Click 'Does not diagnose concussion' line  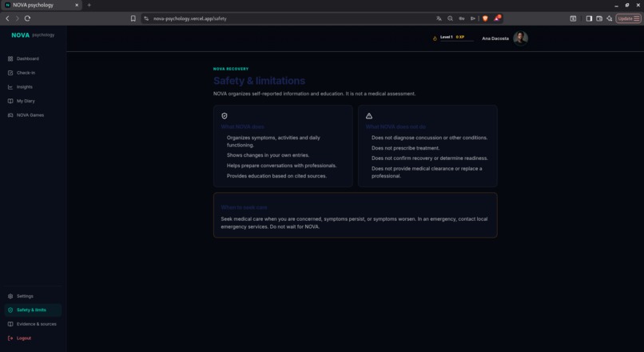point(430,138)
